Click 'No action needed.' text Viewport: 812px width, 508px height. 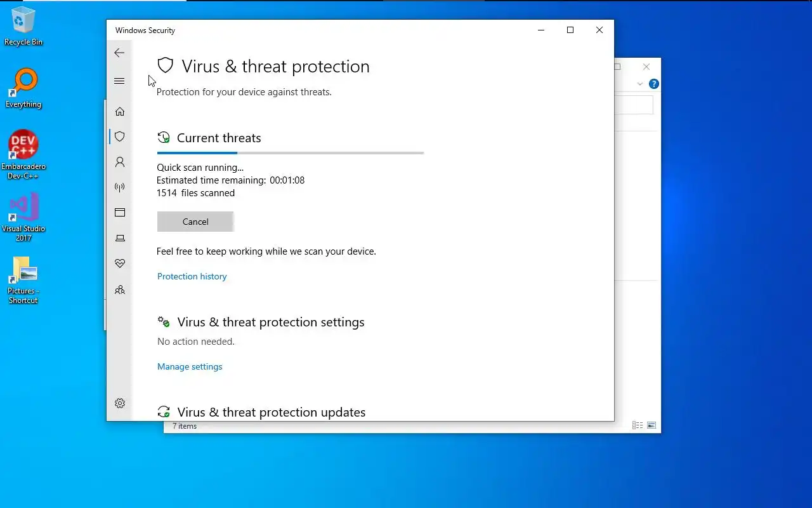[196, 342]
